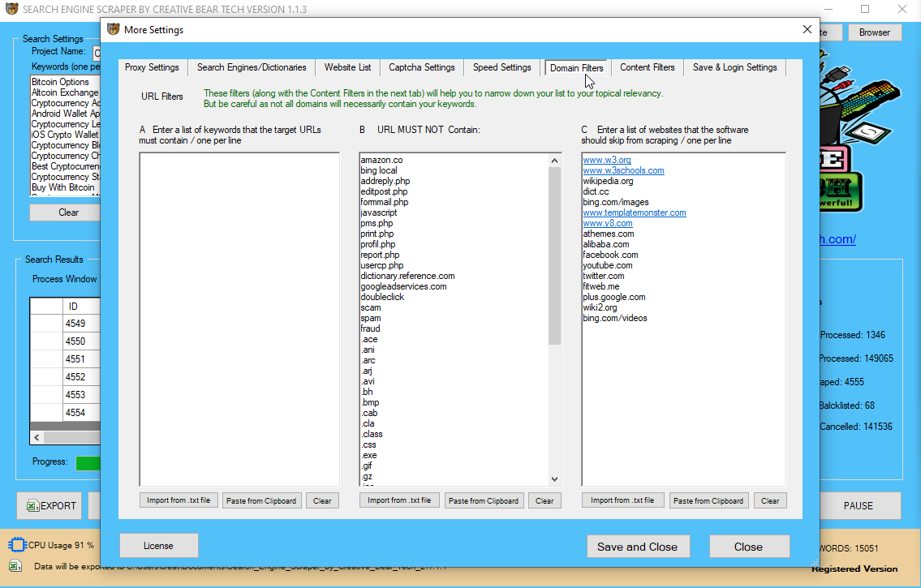Image resolution: width=921 pixels, height=588 pixels.
Task: Switch to the Captcha Settings tab
Action: 422,68
